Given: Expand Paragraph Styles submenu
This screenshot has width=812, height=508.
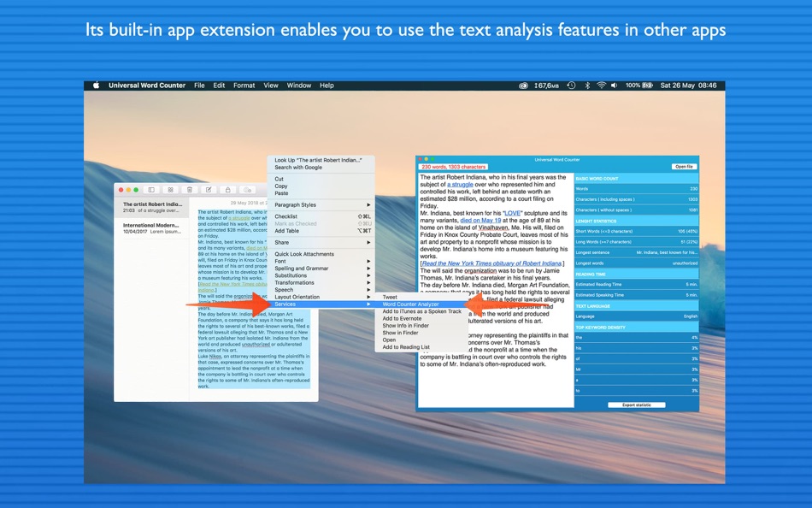Looking at the screenshot, I should [x=321, y=204].
